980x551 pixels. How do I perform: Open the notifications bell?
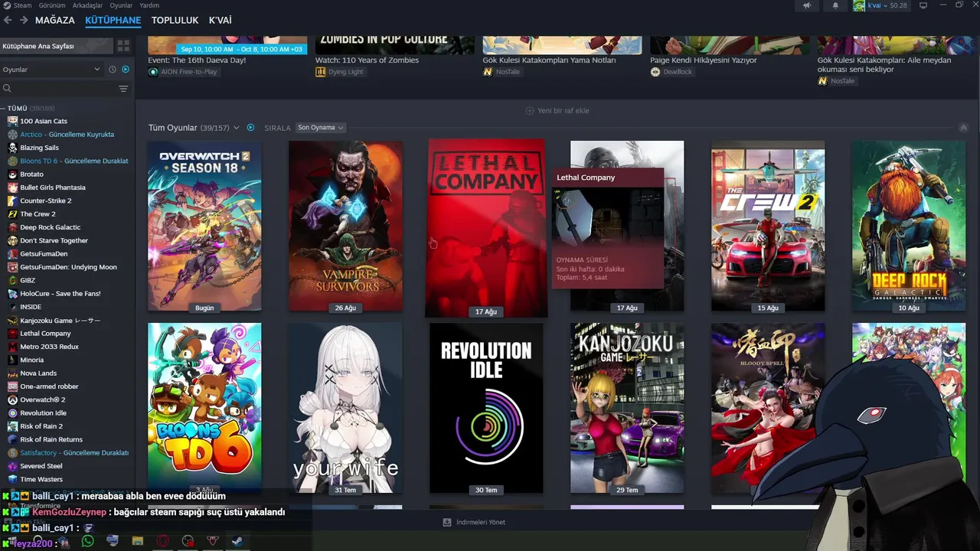(835, 5)
